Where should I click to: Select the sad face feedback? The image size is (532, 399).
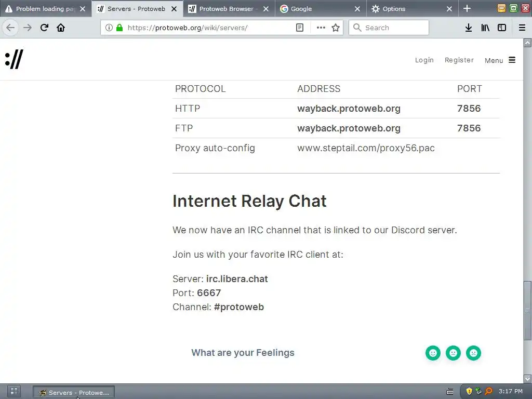(474, 353)
